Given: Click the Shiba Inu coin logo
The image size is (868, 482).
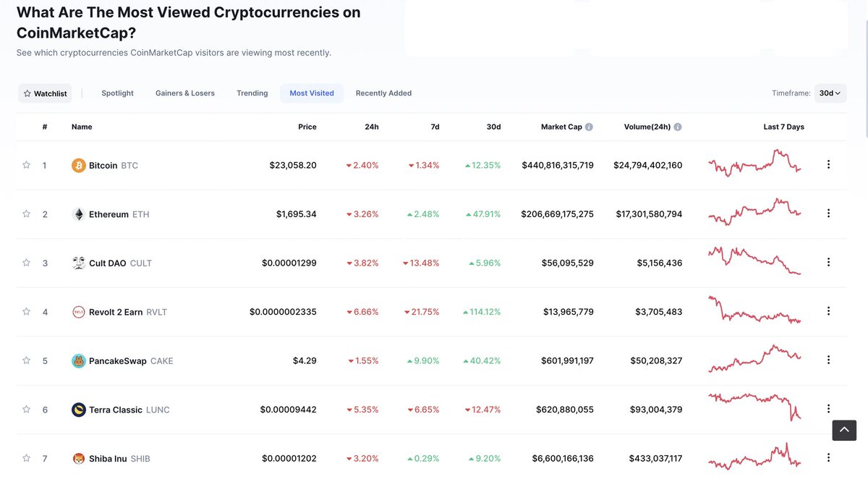Looking at the screenshot, I should pyautogui.click(x=79, y=458).
